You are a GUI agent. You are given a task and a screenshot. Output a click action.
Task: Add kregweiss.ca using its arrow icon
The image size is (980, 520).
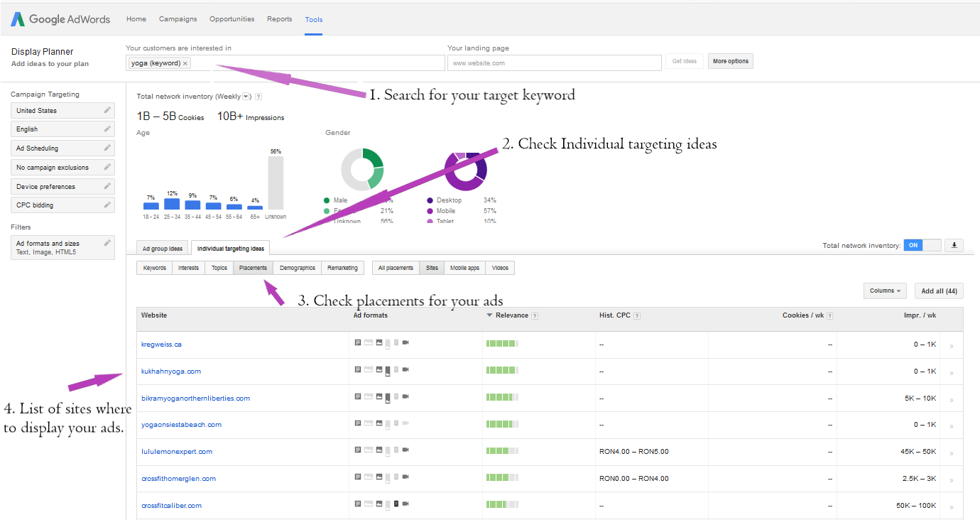point(952,346)
